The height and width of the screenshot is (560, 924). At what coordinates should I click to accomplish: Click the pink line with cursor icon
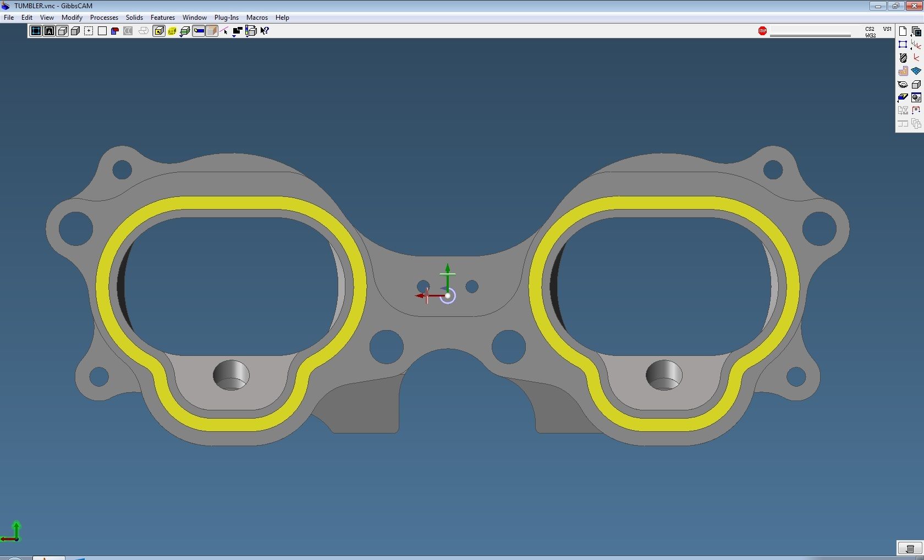224,31
